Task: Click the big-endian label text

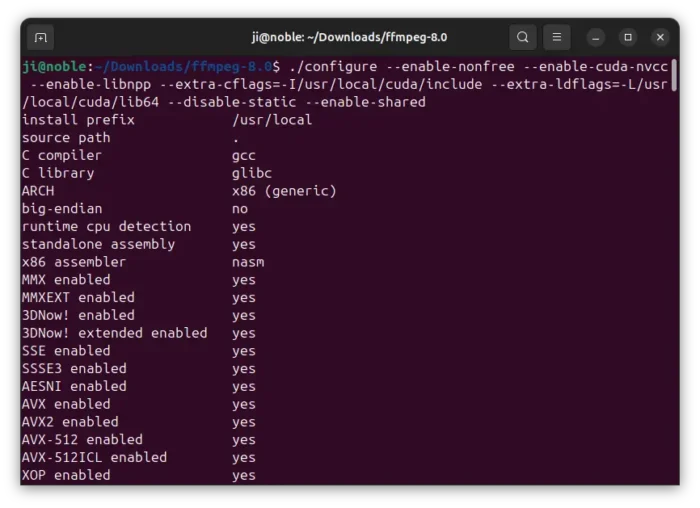Action: (62, 209)
